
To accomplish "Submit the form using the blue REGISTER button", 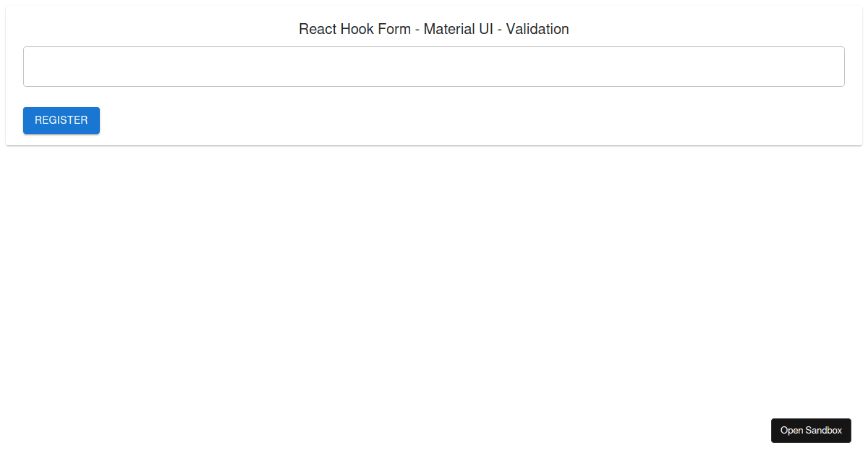I will (61, 120).
